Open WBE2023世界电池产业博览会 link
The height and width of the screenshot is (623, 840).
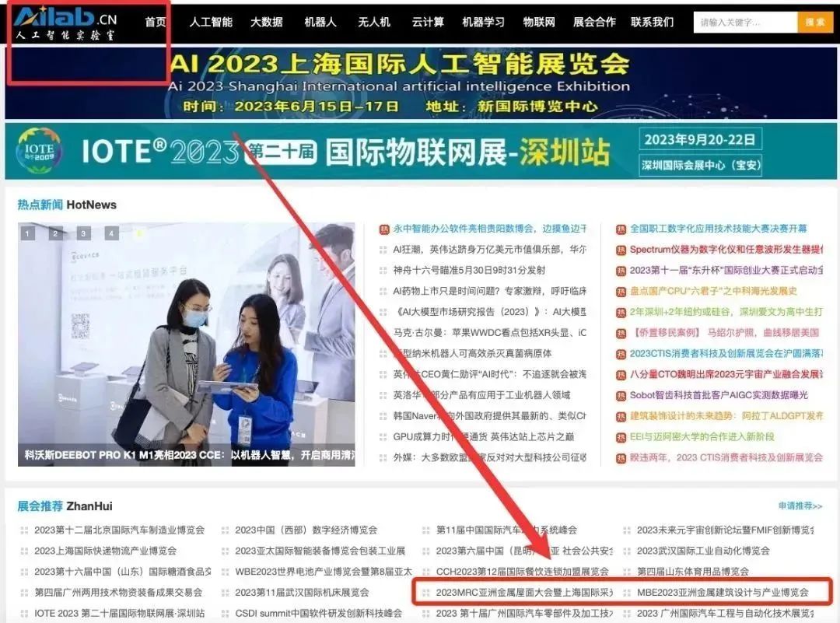tap(324, 572)
